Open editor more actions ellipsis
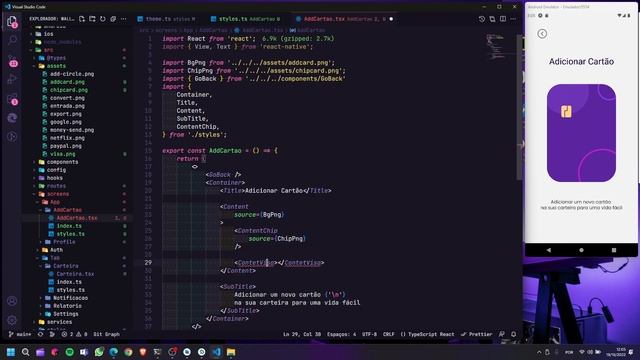 [513, 19]
